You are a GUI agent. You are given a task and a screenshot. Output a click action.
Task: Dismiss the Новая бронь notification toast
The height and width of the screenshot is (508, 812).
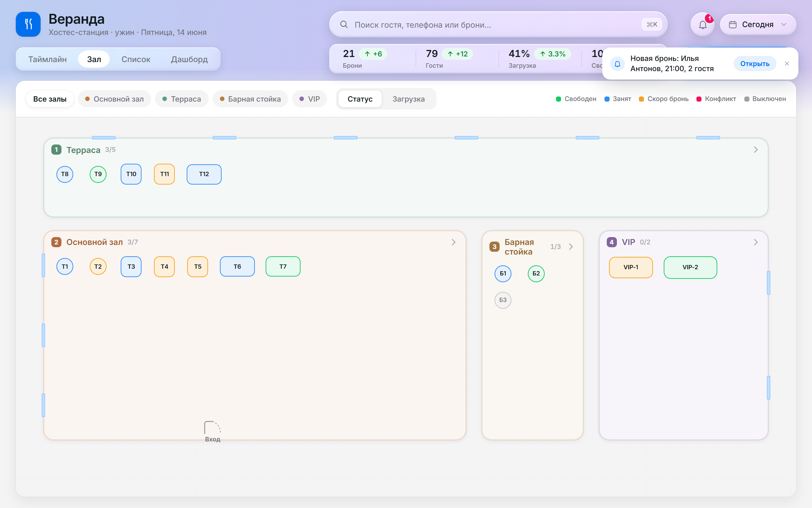787,63
